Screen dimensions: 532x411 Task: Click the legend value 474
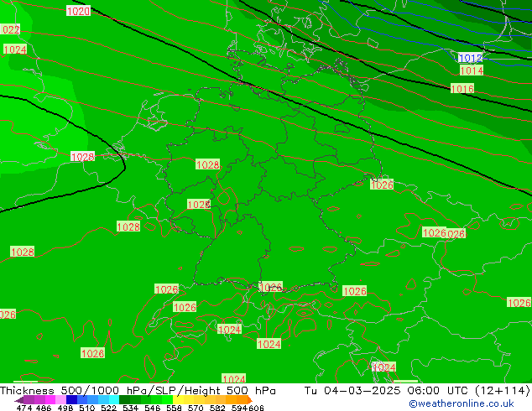click(x=24, y=408)
